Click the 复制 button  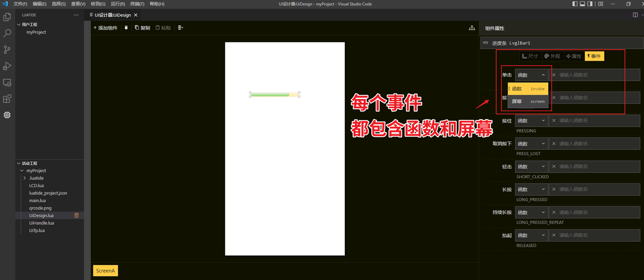pos(142,28)
